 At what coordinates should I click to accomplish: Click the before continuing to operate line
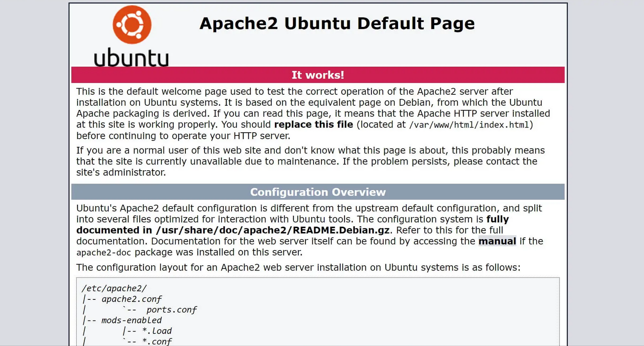point(183,136)
